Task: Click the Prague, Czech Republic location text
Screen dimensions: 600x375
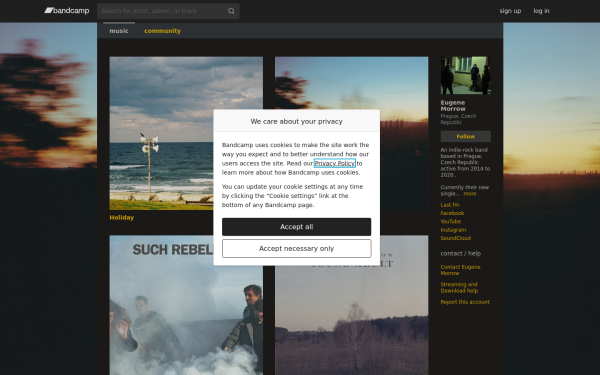Action: [x=458, y=119]
